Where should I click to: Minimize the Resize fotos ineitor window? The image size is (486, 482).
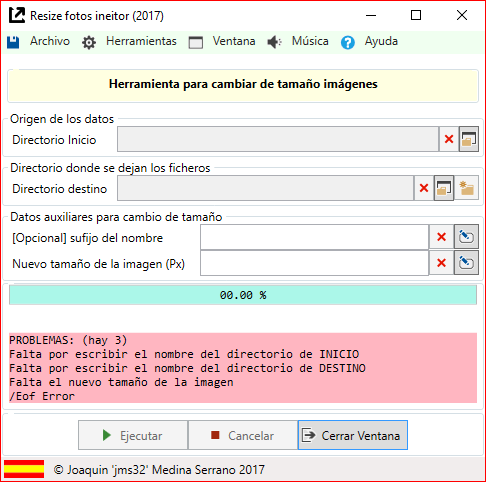click(371, 15)
